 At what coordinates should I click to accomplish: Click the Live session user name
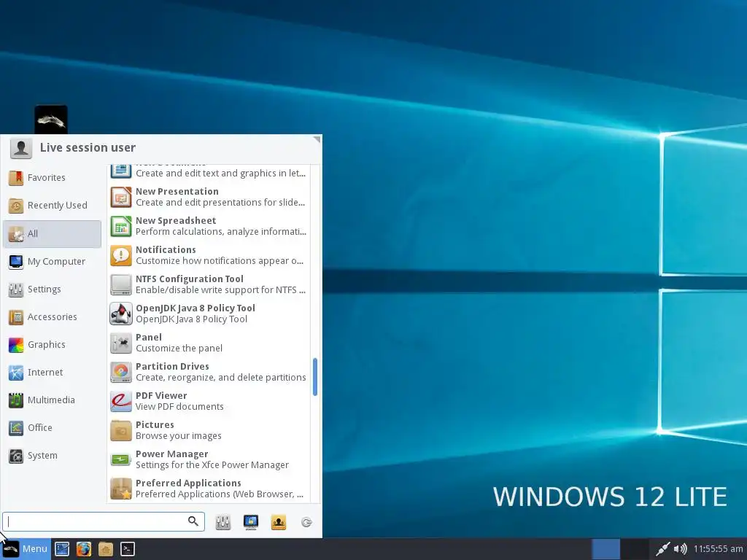88,147
